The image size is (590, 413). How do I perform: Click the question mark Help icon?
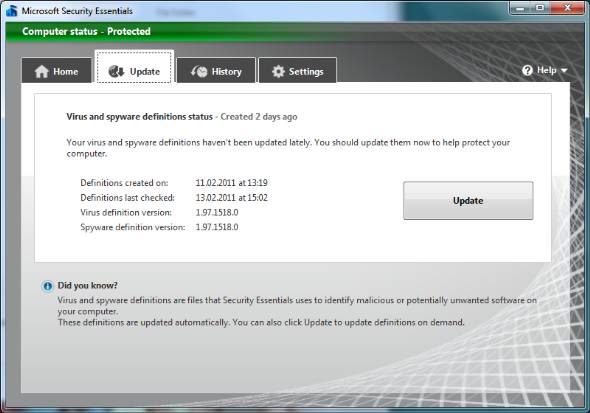click(528, 70)
